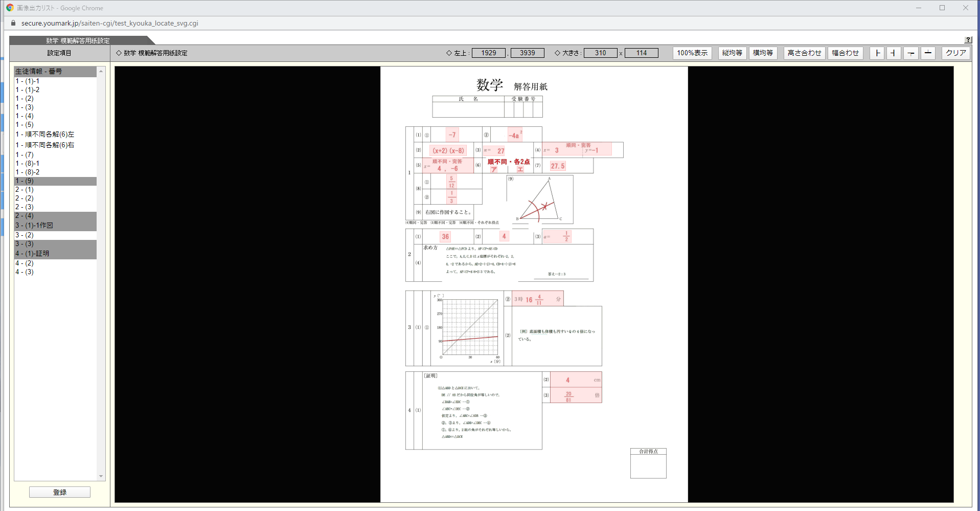Click the site security lock icon

tap(13, 23)
